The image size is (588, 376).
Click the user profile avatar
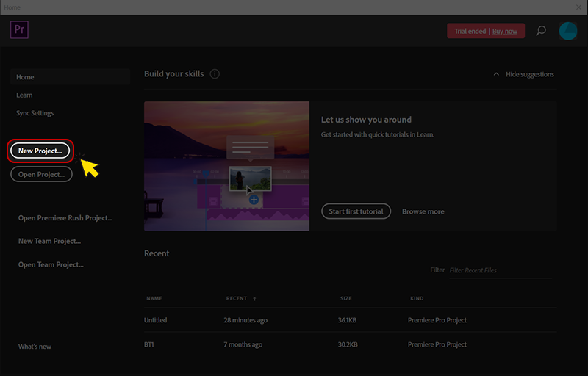point(568,31)
